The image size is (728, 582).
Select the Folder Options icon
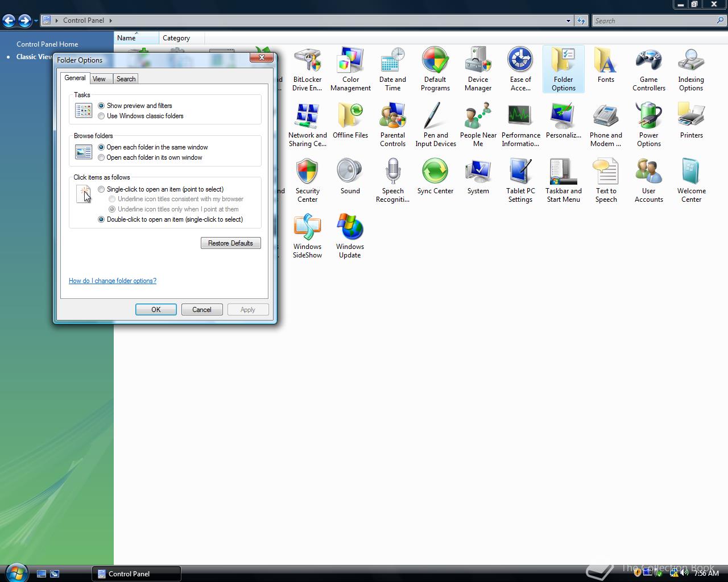(x=564, y=69)
